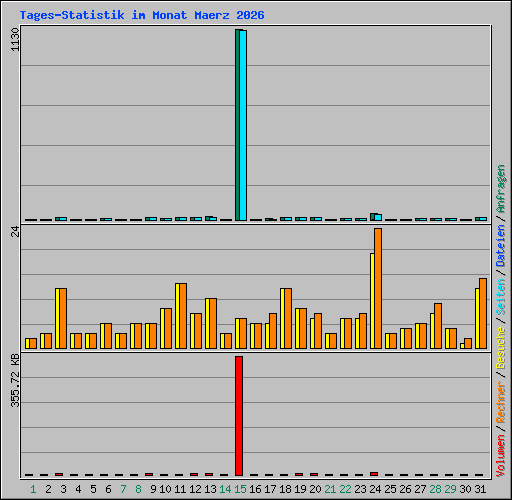Click the chart title 'Tages-Statistik im Monat Maerz 2026'
Screen dimensions: 512x500
142,15
